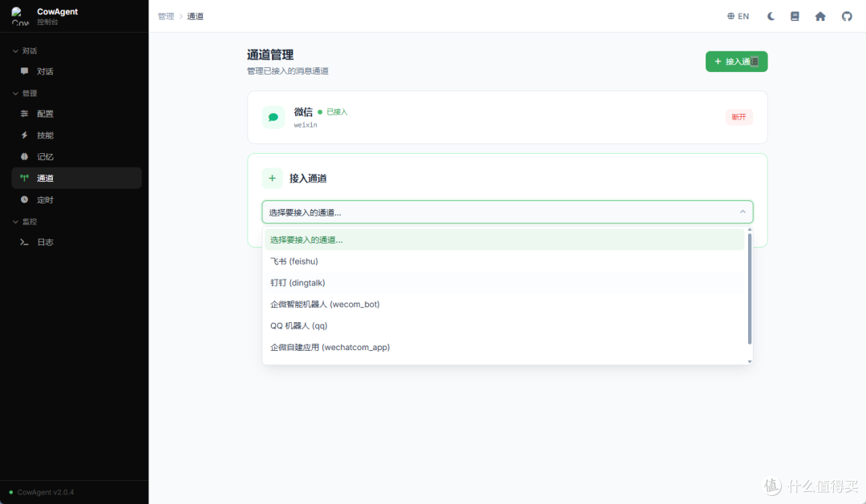Click the dropdown list scrollbar thumb

(x=750, y=288)
